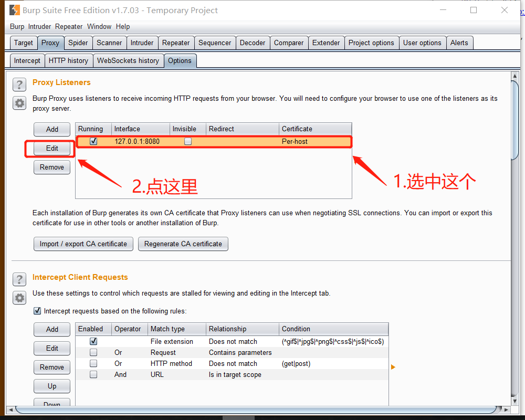
Task: Switch to the Sequencer tab
Action: pyautogui.click(x=215, y=43)
